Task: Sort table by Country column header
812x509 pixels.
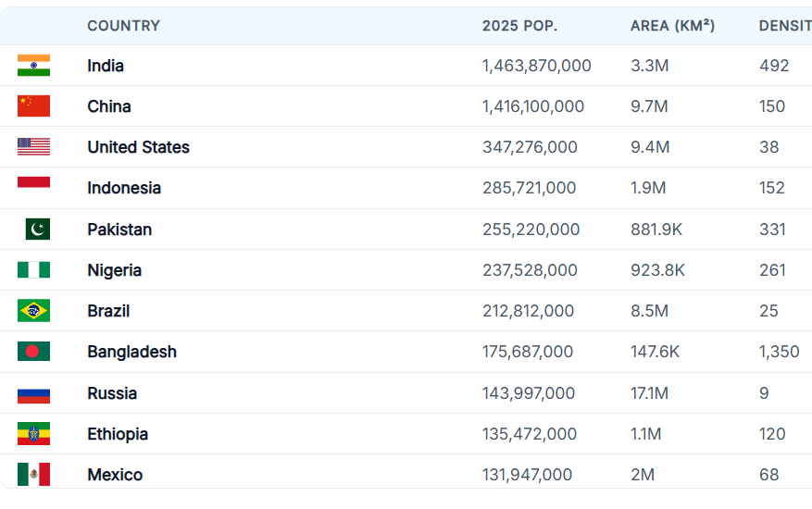Action: point(123,26)
